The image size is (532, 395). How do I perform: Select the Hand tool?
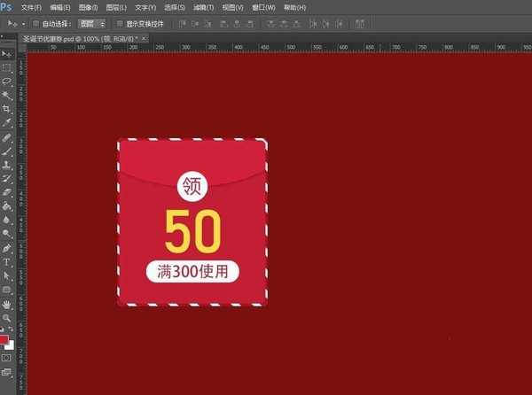coord(6,303)
